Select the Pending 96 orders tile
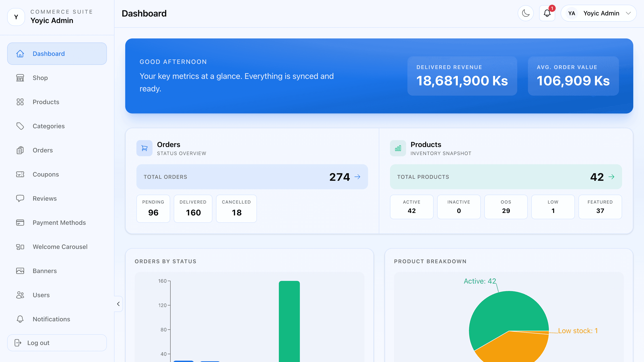The height and width of the screenshot is (362, 644). 153,209
